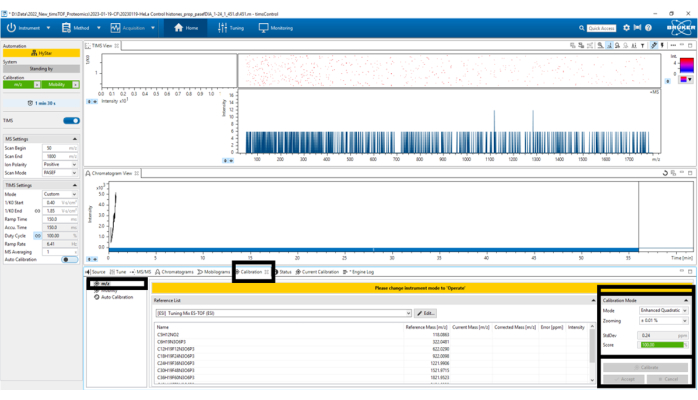This screenshot has height=400, width=698.
Task: Click the green Mobility calibration status button
Action: point(61,85)
